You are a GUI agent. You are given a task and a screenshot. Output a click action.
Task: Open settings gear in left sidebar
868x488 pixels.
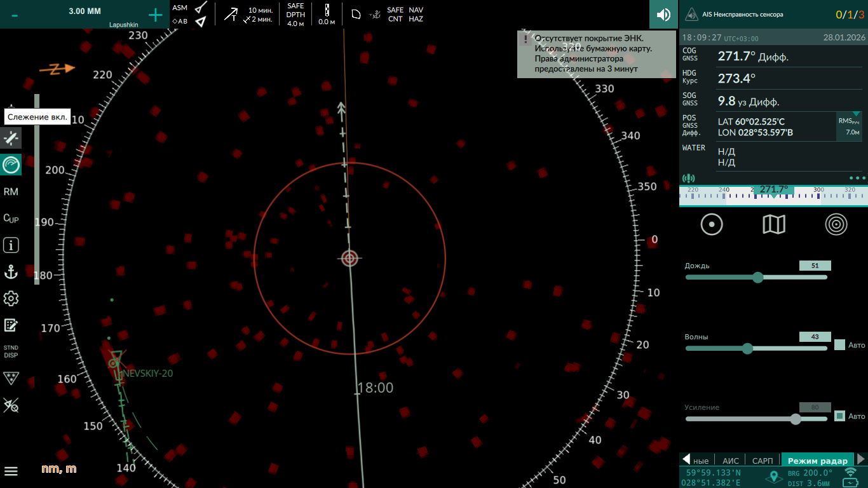click(x=11, y=299)
